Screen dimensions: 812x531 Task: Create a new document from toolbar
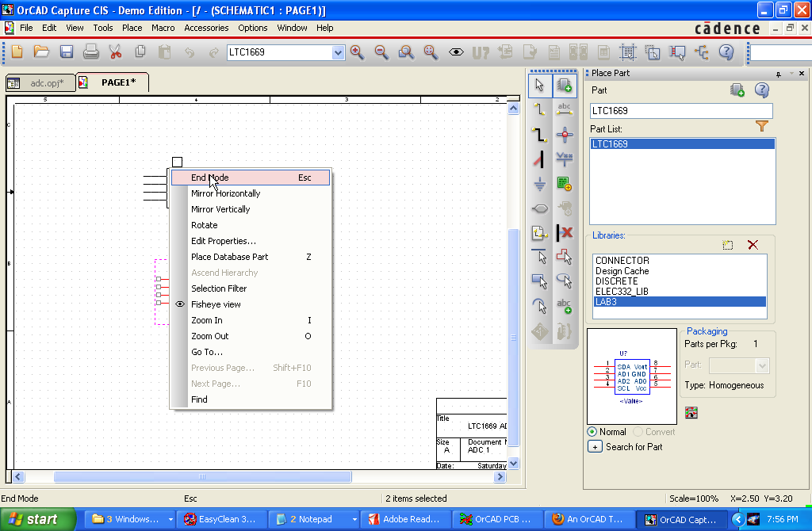tap(17, 52)
